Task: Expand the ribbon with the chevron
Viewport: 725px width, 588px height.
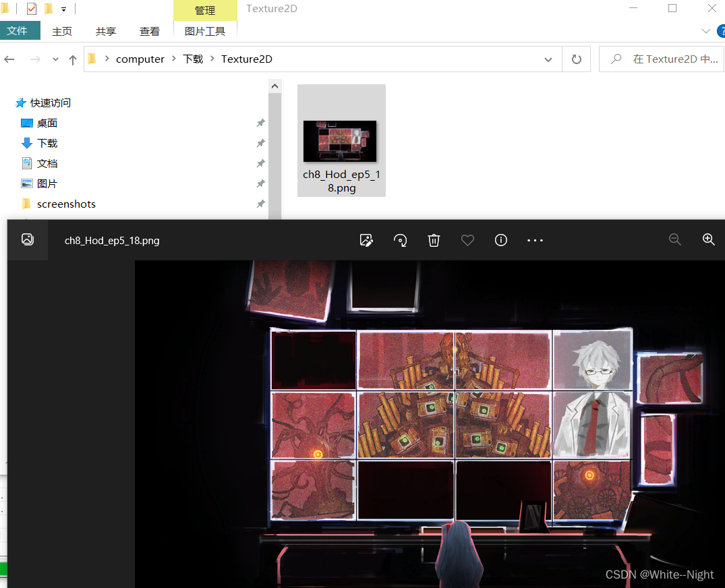Action: tap(705, 31)
